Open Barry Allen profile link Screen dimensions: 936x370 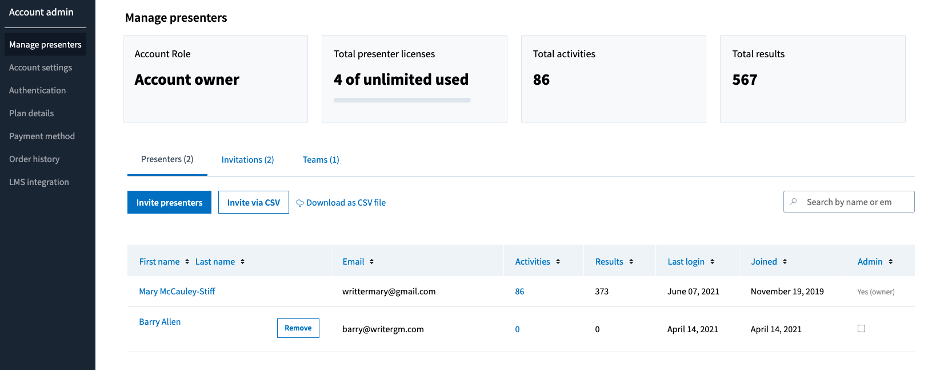pyautogui.click(x=159, y=322)
